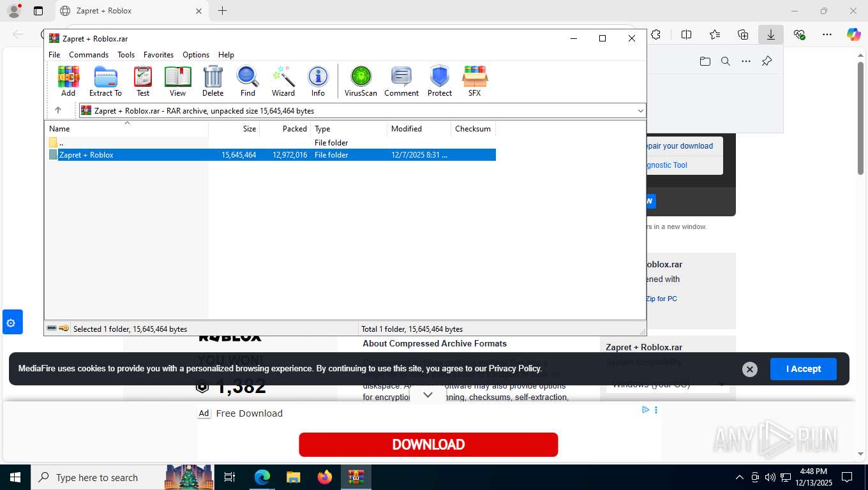
Task: Open Edge extensions puzzle icon
Action: click(655, 34)
